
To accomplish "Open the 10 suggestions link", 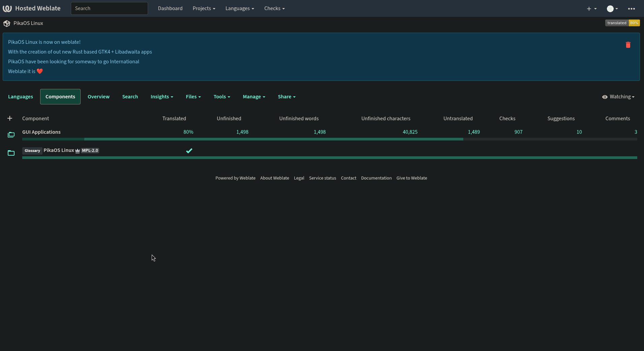I will coord(579,132).
